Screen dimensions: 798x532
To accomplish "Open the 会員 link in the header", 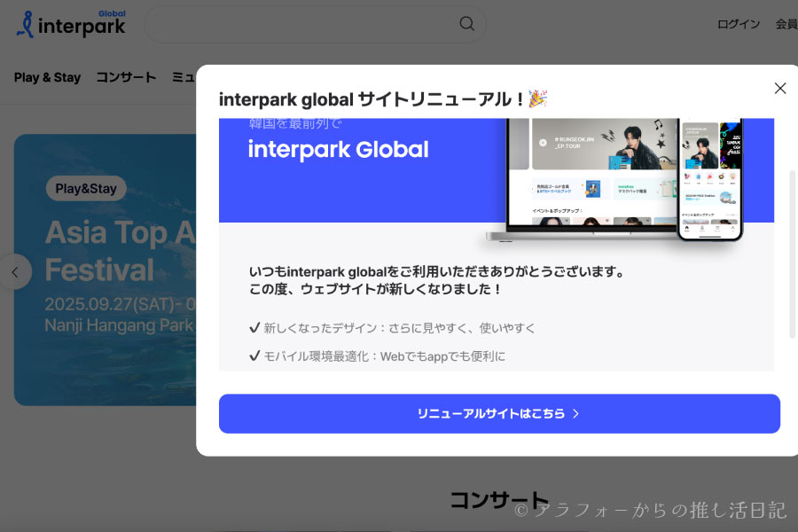I will pos(786,24).
